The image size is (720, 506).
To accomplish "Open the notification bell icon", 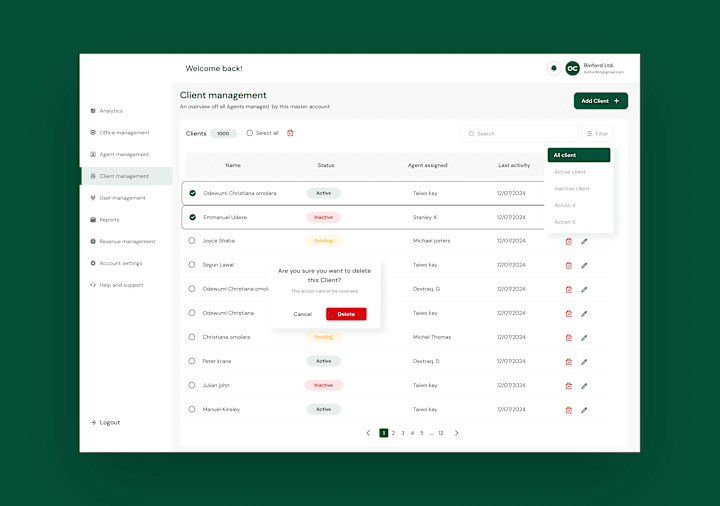I will point(554,68).
